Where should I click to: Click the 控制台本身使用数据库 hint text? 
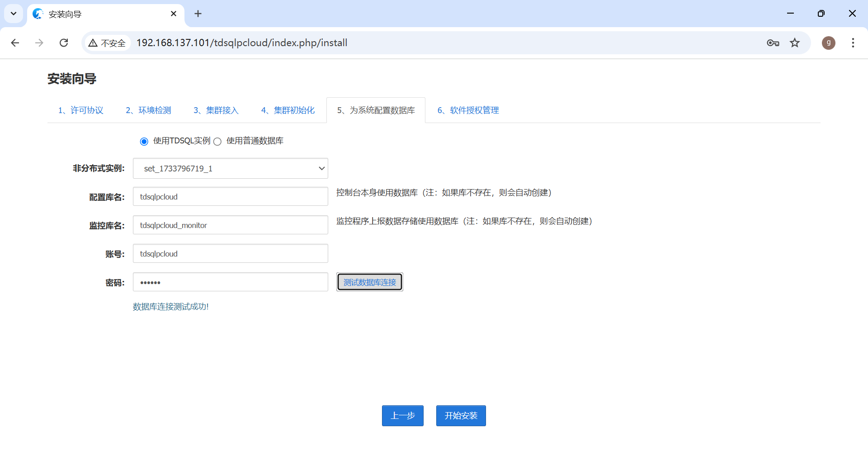[x=444, y=193]
